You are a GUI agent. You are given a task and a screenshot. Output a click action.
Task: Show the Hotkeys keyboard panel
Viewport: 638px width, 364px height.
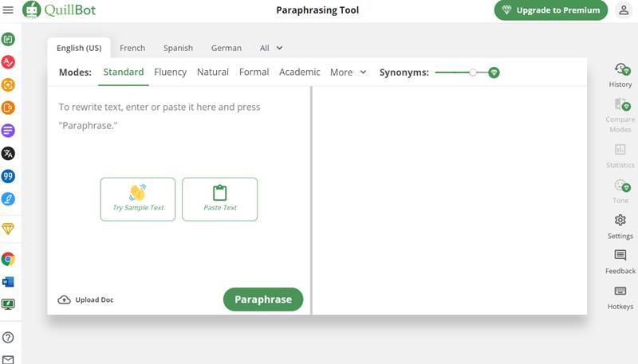(x=620, y=297)
